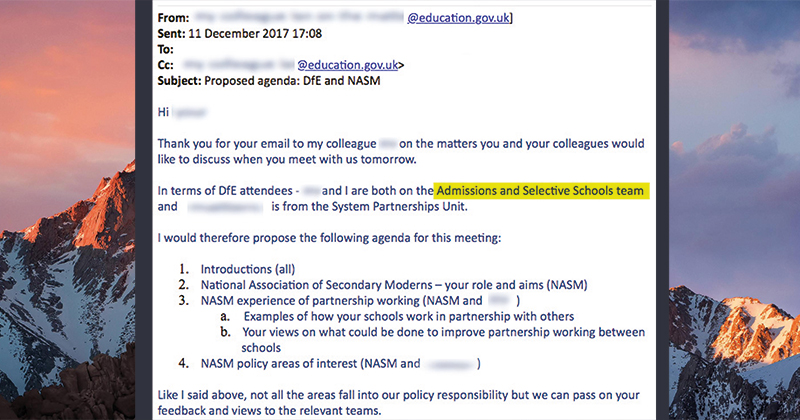
Task: Click the 'From:' header label
Action: click(173, 18)
